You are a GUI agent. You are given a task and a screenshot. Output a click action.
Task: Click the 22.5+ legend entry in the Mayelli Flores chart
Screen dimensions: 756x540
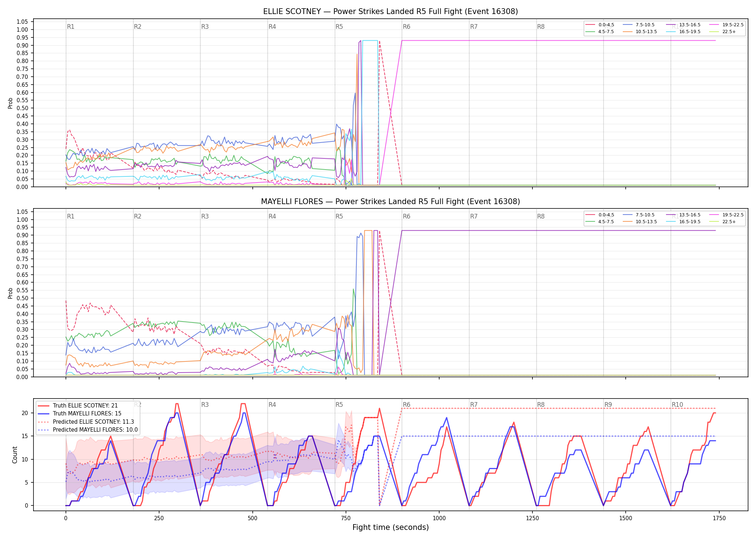point(723,222)
